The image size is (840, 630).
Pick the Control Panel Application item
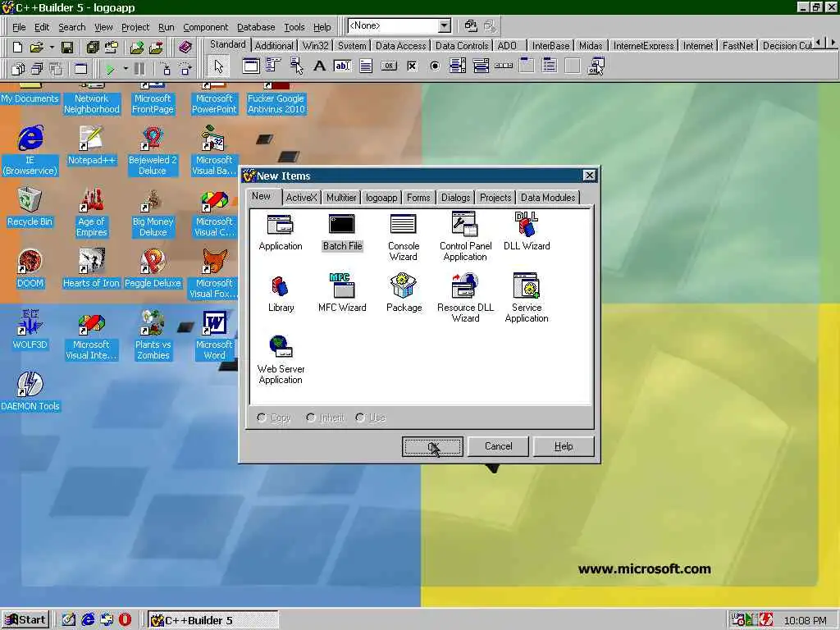click(x=465, y=237)
